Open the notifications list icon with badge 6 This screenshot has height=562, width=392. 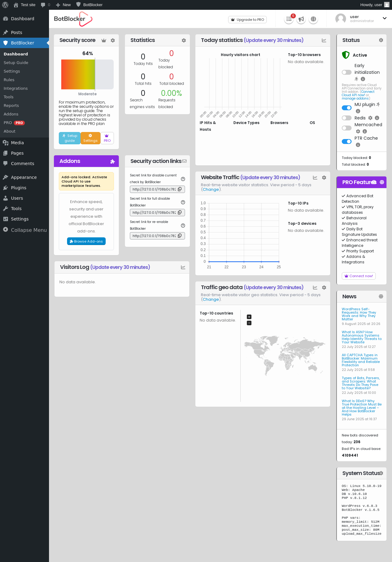(289, 19)
